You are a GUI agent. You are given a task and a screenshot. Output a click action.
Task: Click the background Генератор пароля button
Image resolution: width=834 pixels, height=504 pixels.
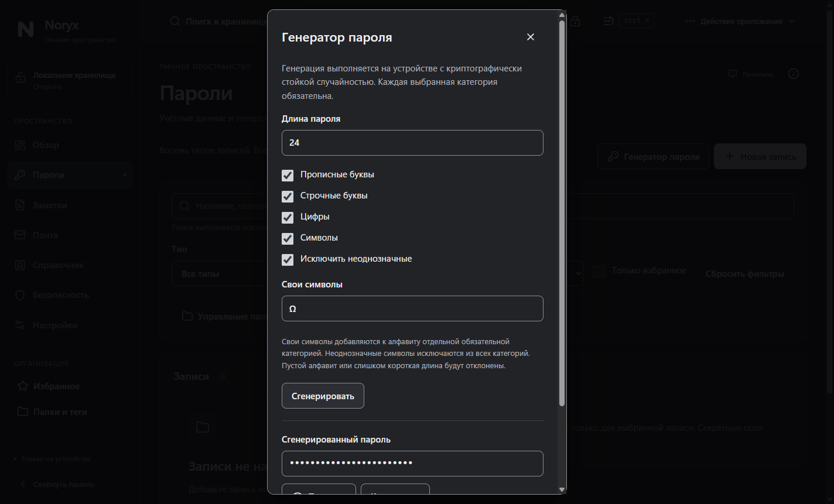coord(653,157)
